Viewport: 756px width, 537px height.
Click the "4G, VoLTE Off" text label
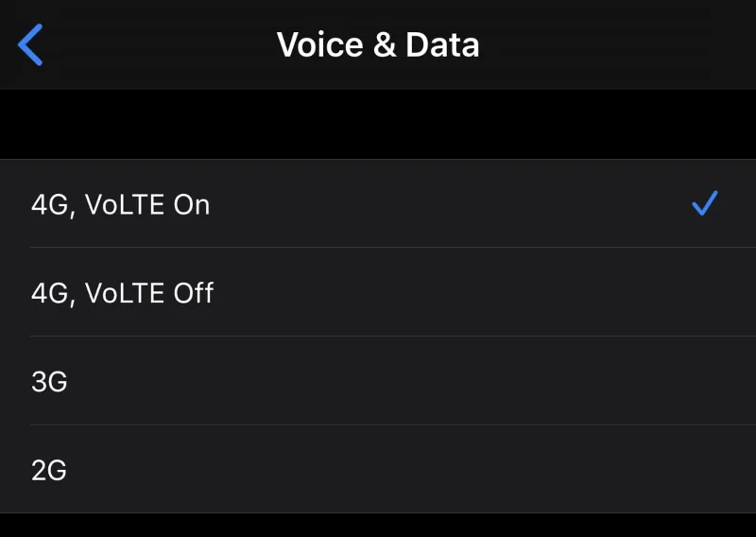click(123, 293)
